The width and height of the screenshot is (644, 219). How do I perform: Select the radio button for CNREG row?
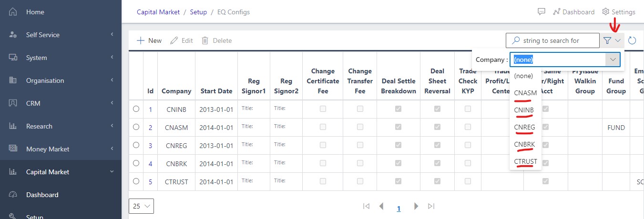(136, 145)
